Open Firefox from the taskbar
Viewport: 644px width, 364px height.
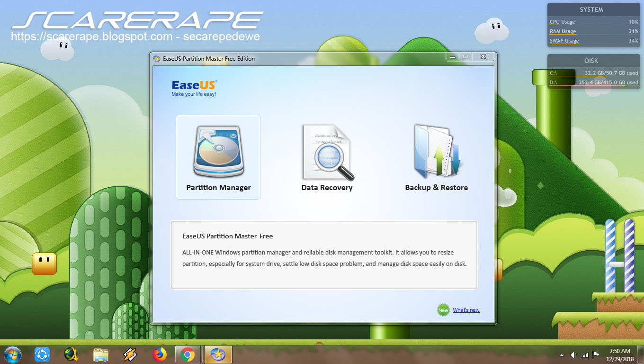coord(160,354)
